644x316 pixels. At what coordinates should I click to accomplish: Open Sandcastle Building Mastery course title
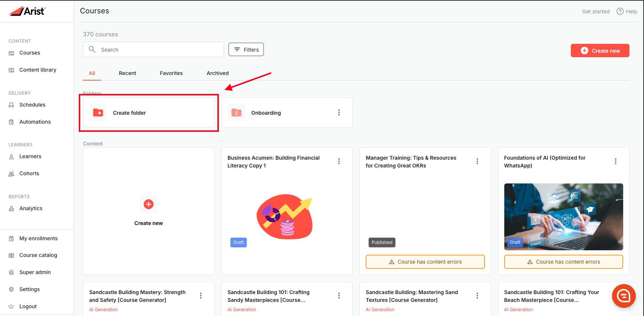(x=137, y=296)
